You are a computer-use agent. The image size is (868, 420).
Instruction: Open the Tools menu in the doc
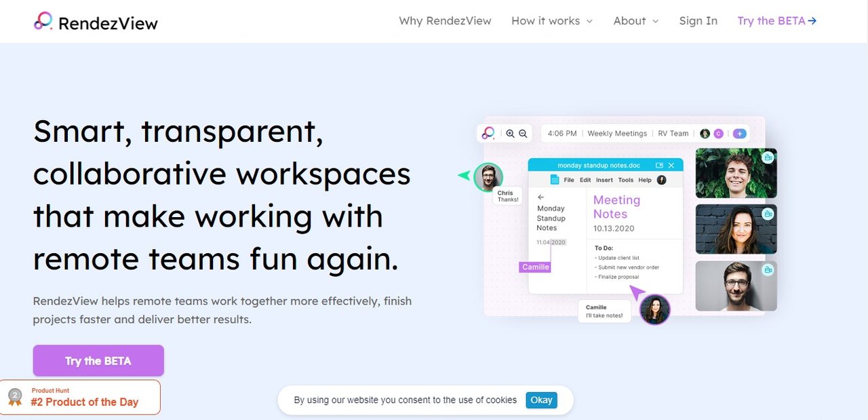[626, 180]
